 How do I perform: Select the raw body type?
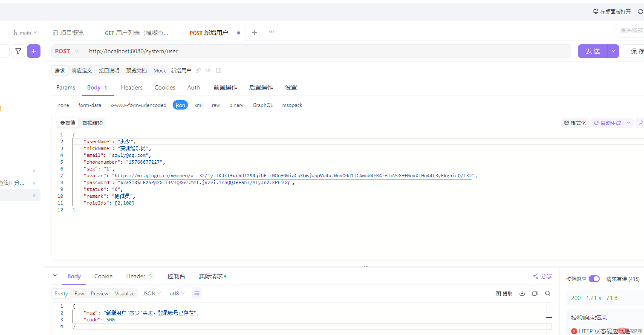click(x=216, y=105)
